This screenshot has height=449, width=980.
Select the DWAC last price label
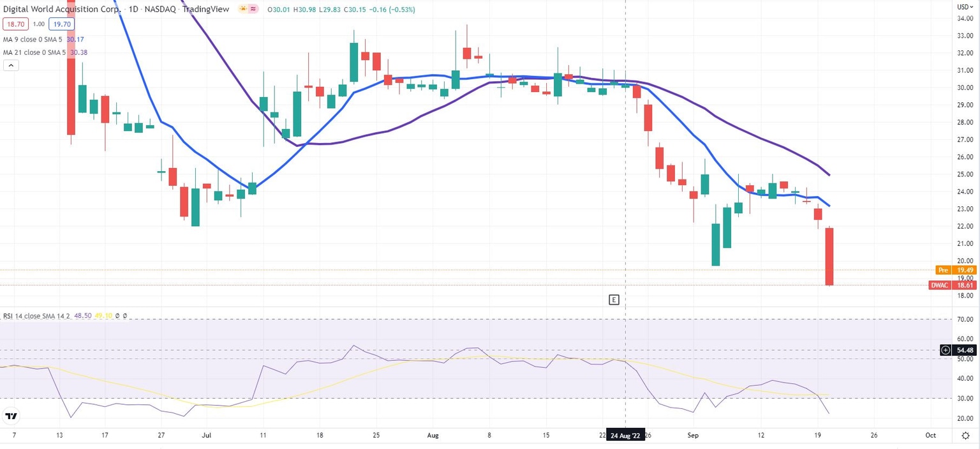(939, 285)
